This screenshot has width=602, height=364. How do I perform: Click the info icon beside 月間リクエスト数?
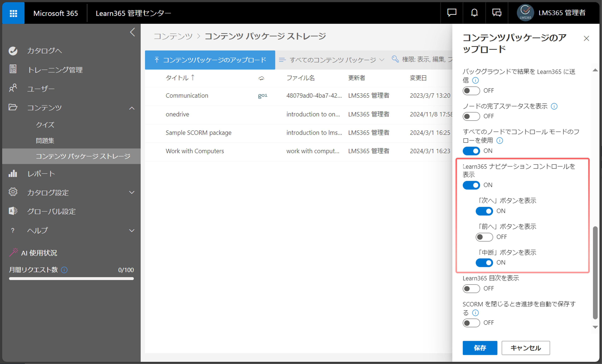click(x=64, y=270)
